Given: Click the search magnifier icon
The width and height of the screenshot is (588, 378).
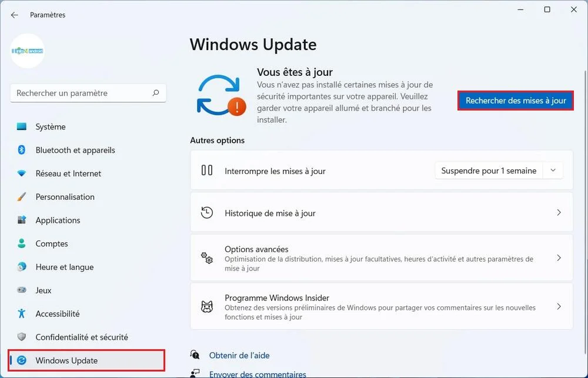Looking at the screenshot, I should click(x=156, y=93).
